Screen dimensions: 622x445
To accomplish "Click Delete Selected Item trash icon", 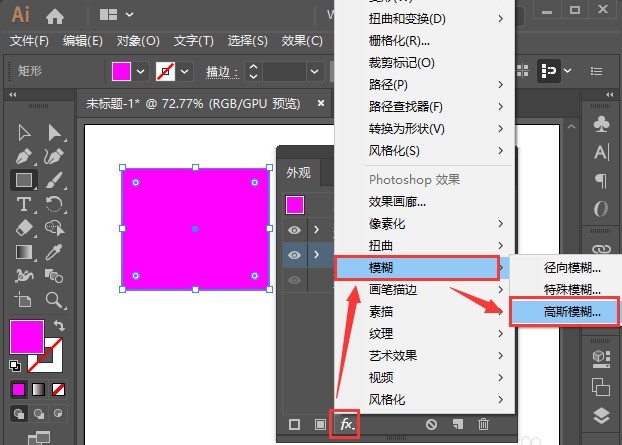I will pyautogui.click(x=483, y=424).
